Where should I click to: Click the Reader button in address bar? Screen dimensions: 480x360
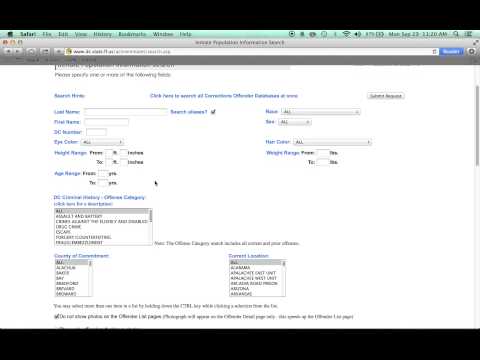pos(451,51)
